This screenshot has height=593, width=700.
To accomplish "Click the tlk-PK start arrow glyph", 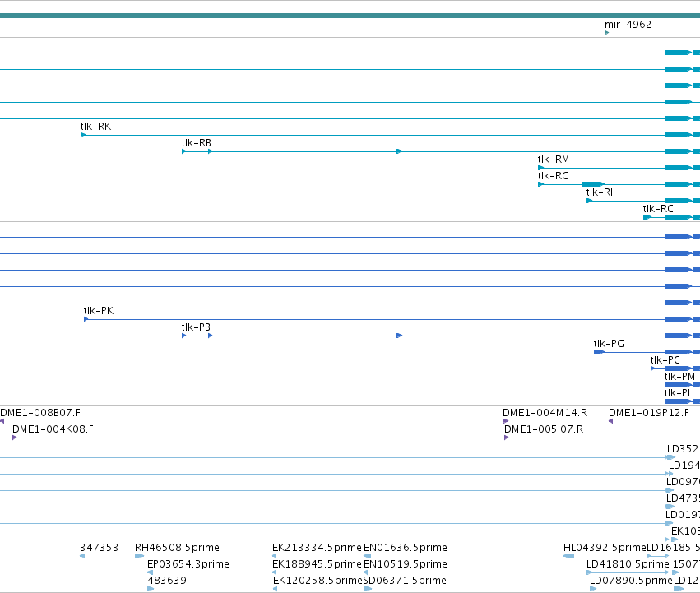I will pyautogui.click(x=86, y=319).
